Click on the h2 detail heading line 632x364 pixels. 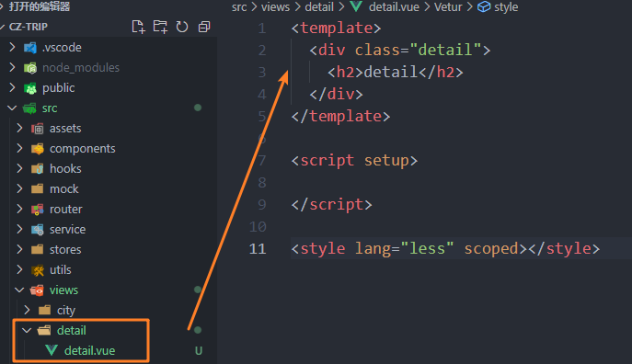point(396,72)
